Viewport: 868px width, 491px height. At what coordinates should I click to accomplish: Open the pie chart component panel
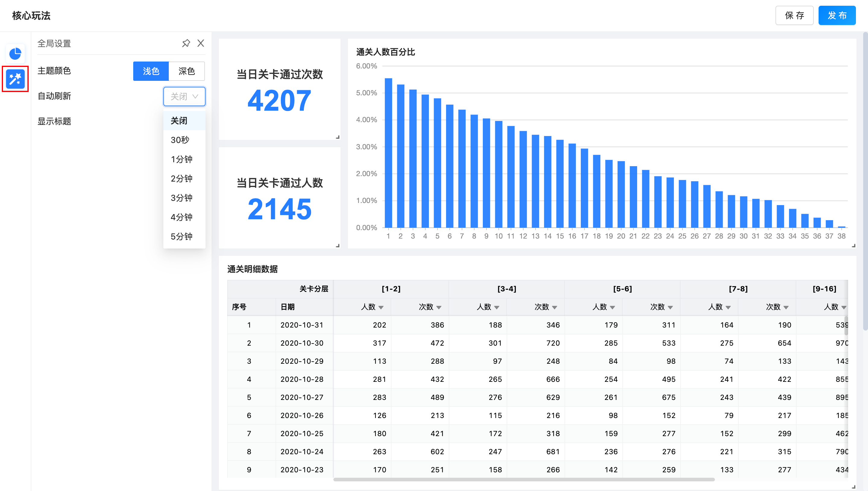click(15, 54)
